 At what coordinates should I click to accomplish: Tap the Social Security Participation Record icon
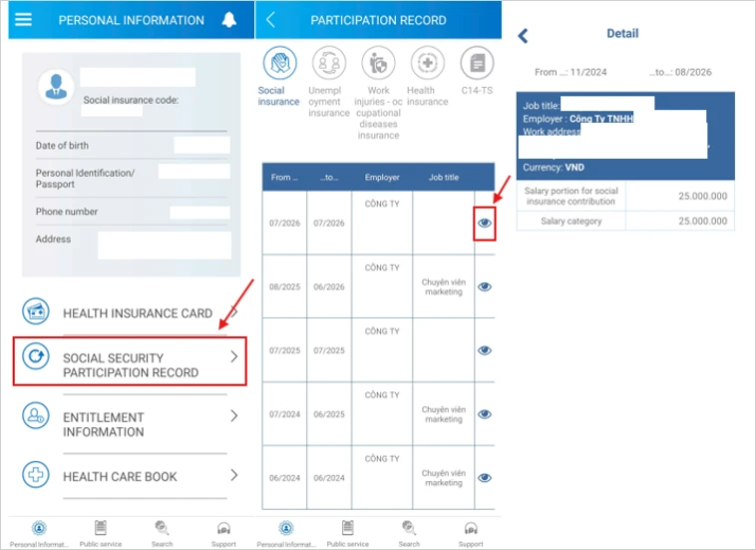(36, 356)
